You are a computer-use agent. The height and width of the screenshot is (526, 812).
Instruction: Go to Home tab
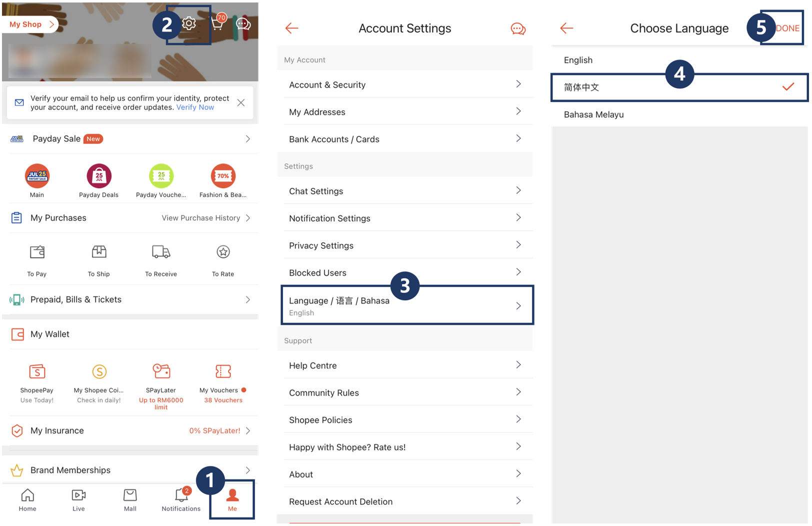click(x=27, y=500)
